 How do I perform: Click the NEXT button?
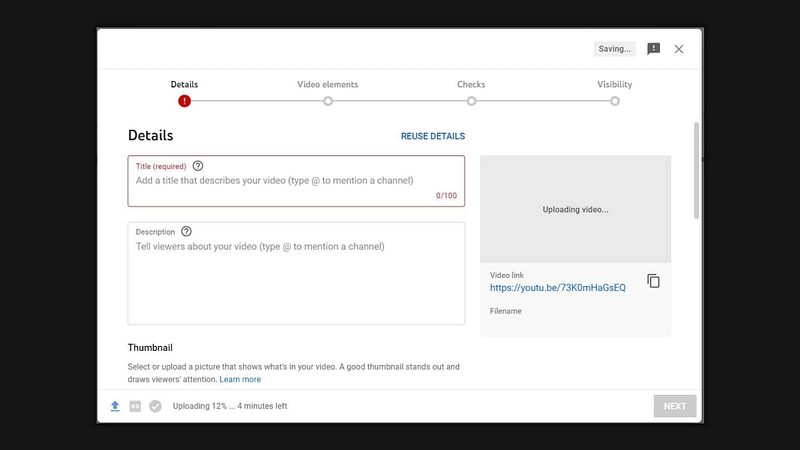pyautogui.click(x=675, y=406)
